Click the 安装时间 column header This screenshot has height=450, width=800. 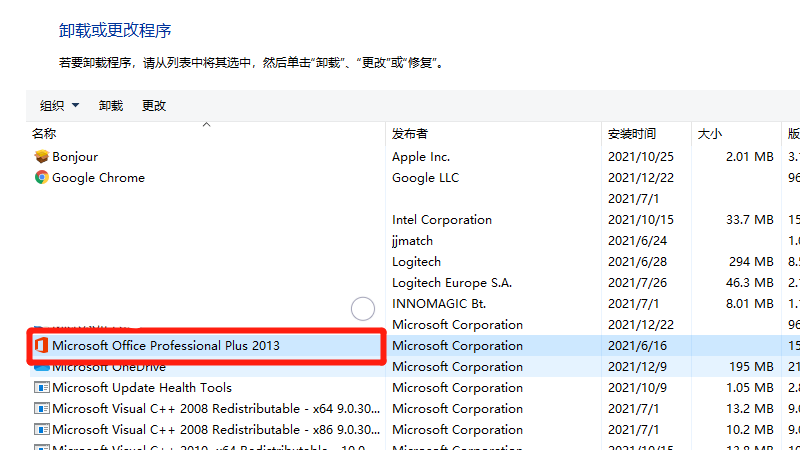point(631,134)
